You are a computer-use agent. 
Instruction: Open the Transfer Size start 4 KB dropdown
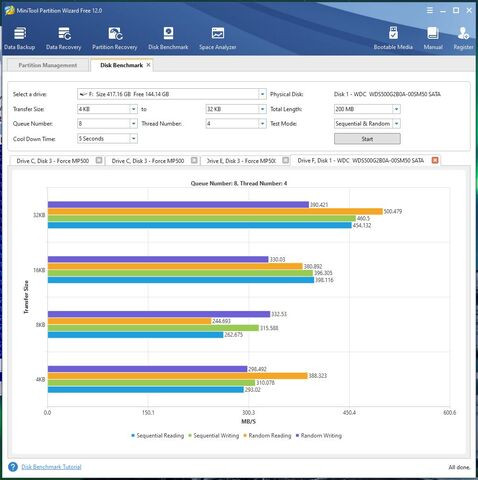click(x=133, y=109)
